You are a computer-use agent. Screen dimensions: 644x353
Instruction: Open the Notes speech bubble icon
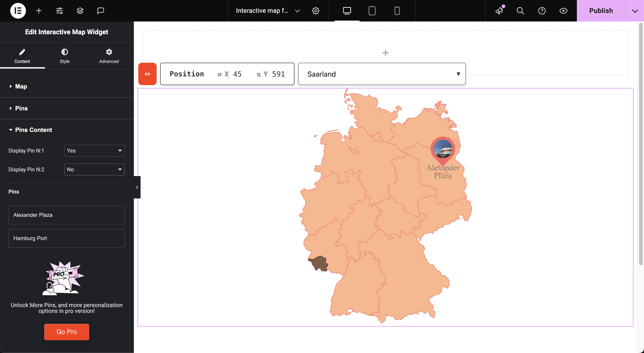click(x=100, y=11)
